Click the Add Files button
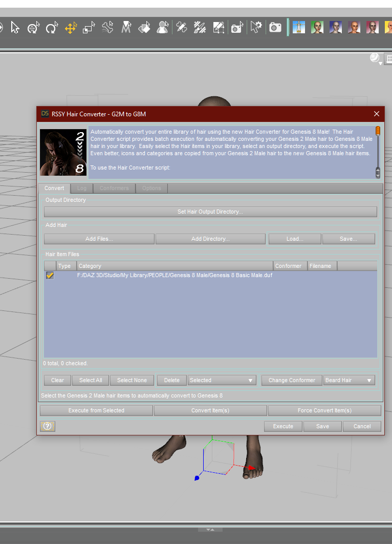The width and height of the screenshot is (392, 544). [99, 239]
